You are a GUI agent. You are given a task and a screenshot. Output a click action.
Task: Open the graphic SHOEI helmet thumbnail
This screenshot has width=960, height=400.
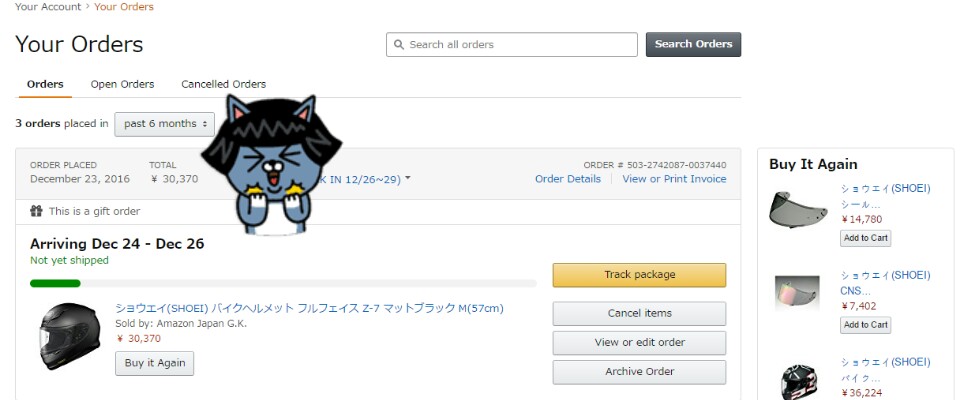pos(799,380)
